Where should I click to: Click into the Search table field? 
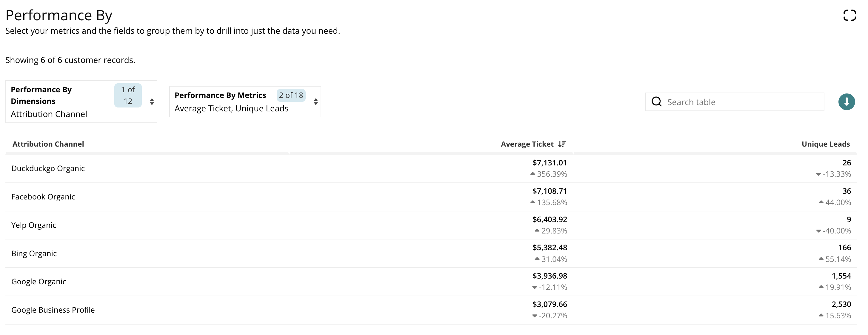(741, 102)
